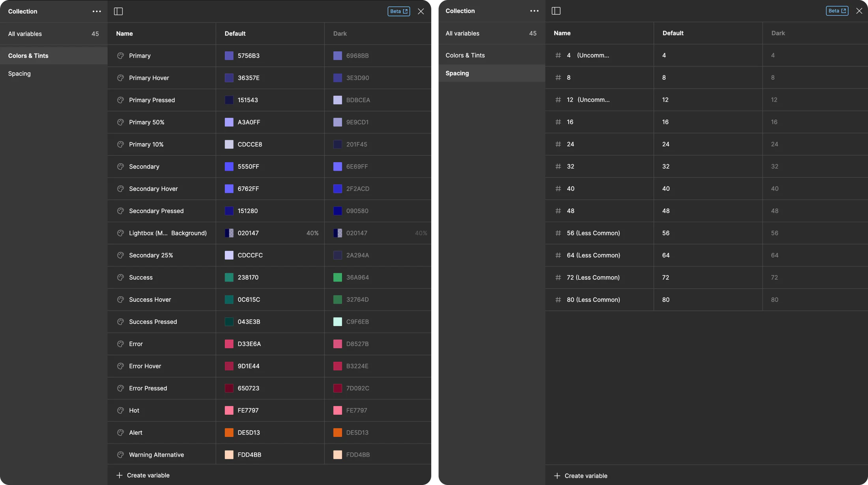Show All variables in the left panel
The width and height of the screenshot is (868, 485).
coord(54,34)
